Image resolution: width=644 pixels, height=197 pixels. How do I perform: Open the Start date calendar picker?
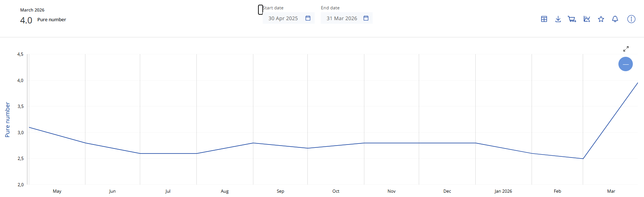tap(308, 18)
